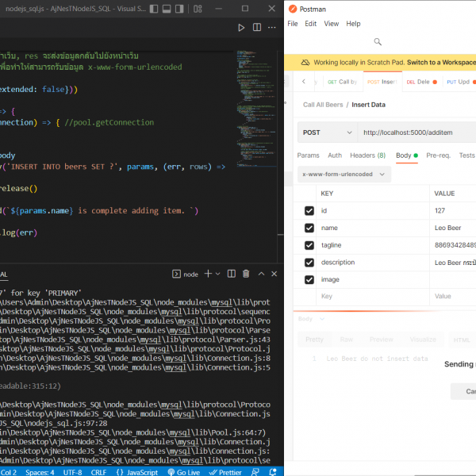This screenshot has height=476, width=476.
Task: Open the POST method dropdown
Action: (327, 132)
